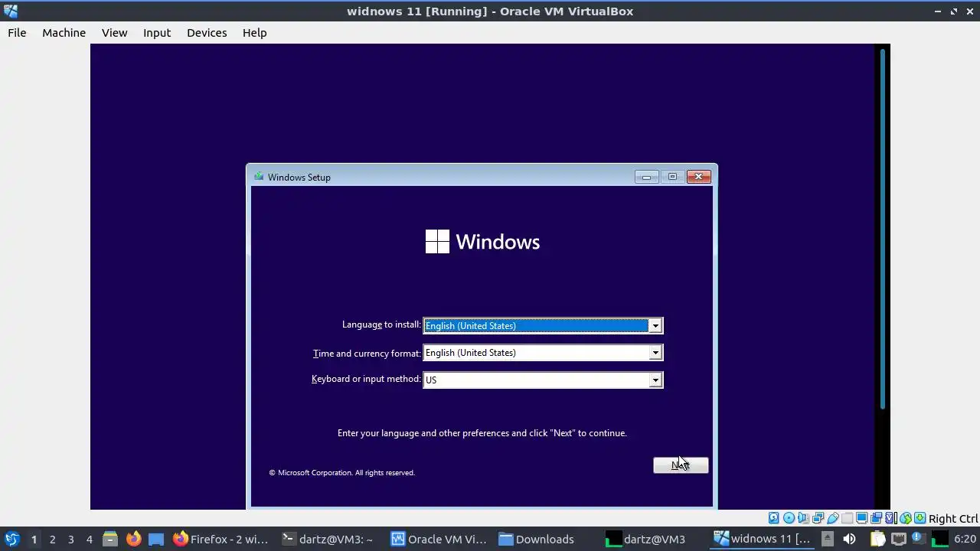Open the Input menu
980x551 pixels.
point(157,33)
